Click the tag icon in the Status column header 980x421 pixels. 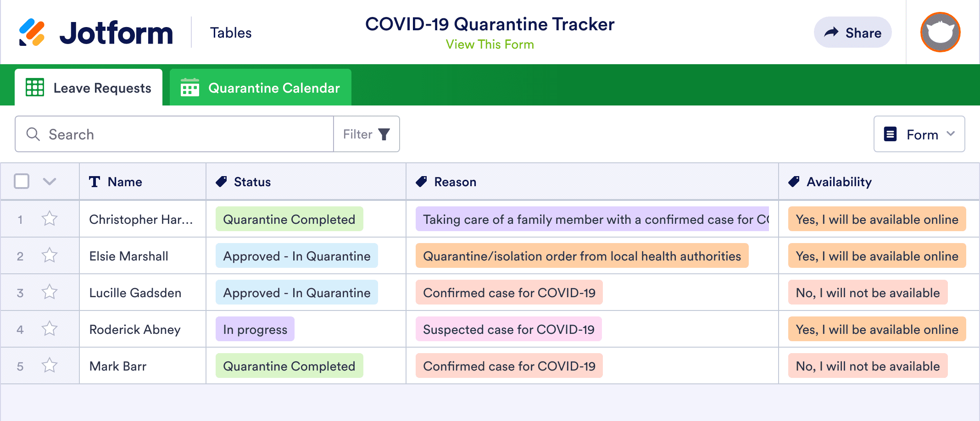coord(222,181)
